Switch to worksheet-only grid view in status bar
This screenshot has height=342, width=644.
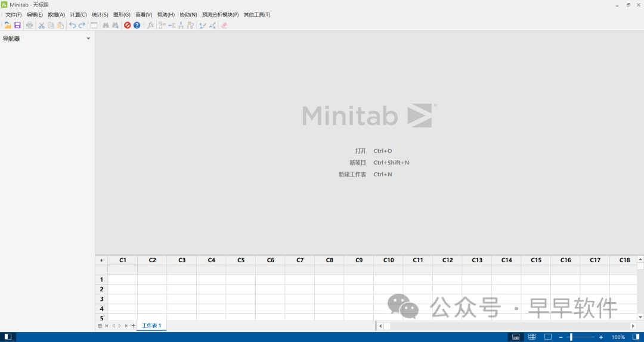tap(532, 337)
